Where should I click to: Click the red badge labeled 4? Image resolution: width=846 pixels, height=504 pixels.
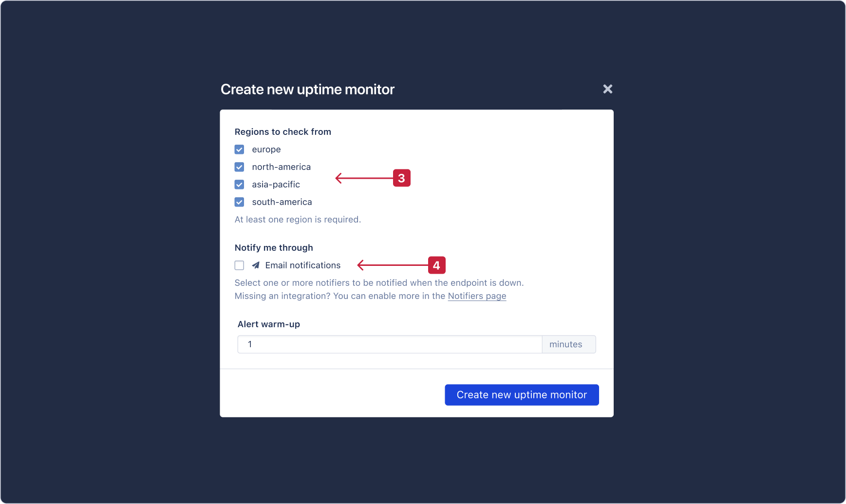436,265
